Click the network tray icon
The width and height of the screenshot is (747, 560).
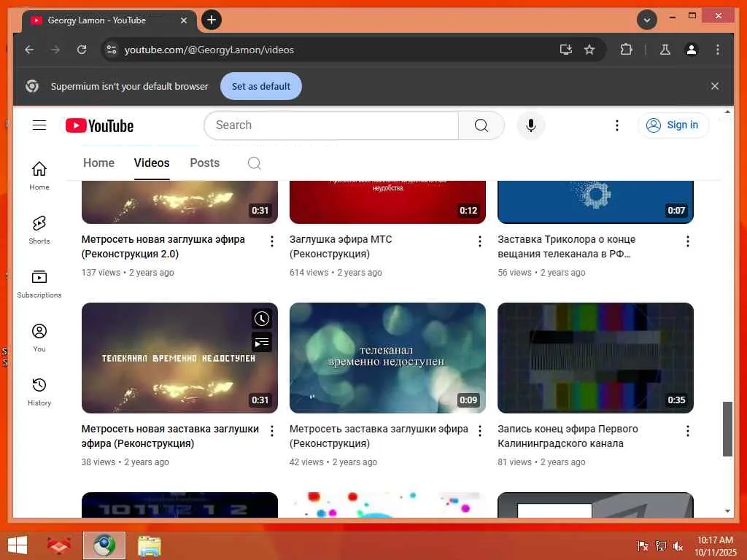tap(661, 545)
